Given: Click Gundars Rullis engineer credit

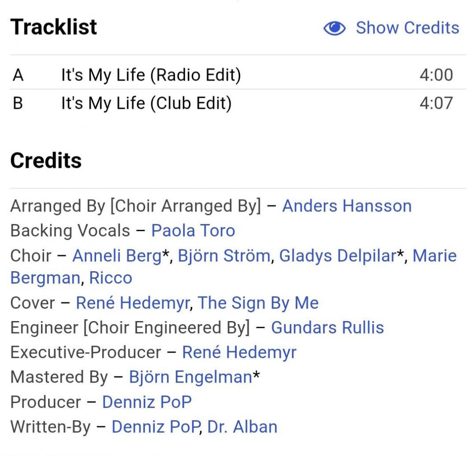Looking at the screenshot, I should tap(327, 328).
